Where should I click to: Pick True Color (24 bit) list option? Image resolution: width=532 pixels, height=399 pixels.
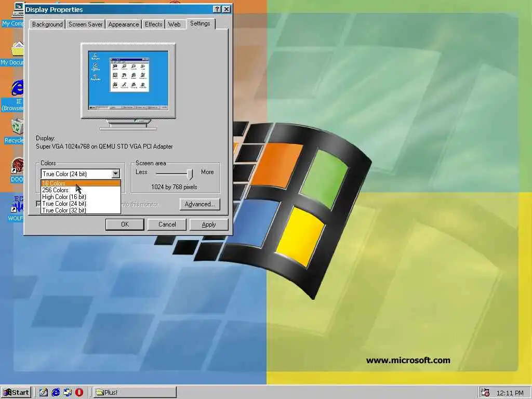tap(81, 204)
